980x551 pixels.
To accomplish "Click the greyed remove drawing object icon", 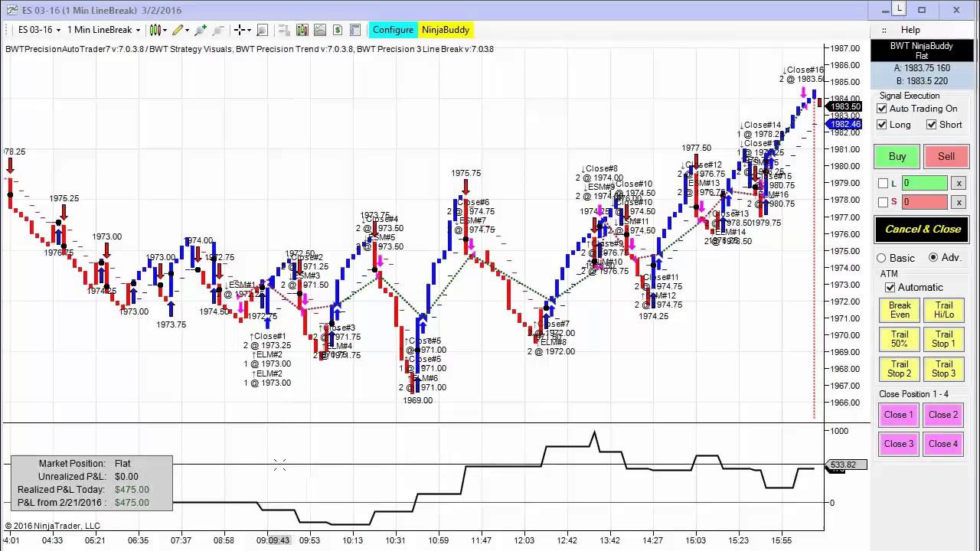I will point(218,30).
